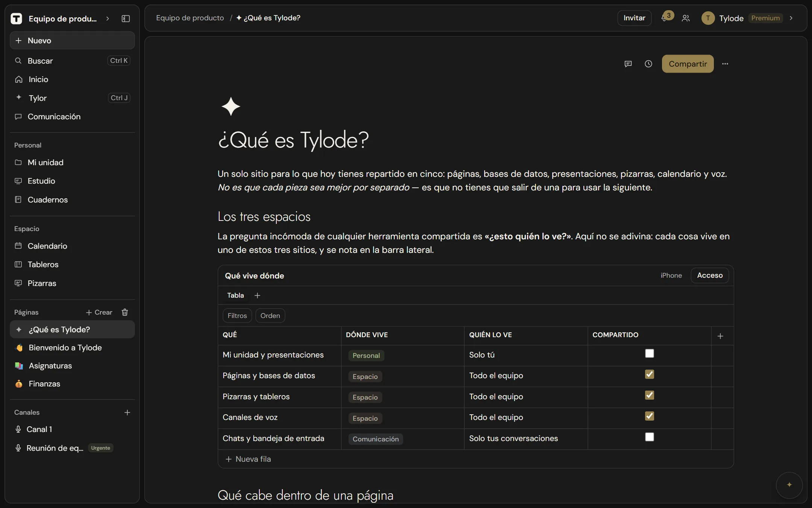Check Compartido for Chats y bandeja de entrada
812x508 pixels.
[650, 437]
